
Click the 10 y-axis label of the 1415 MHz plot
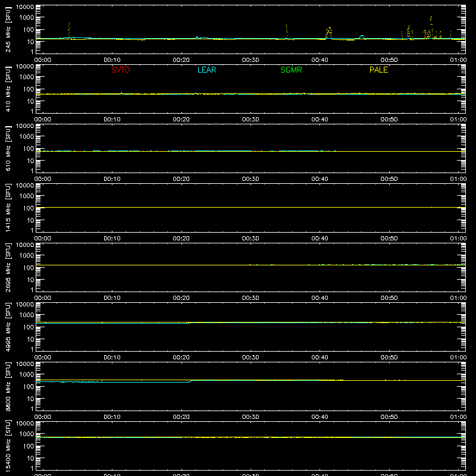[30, 220]
